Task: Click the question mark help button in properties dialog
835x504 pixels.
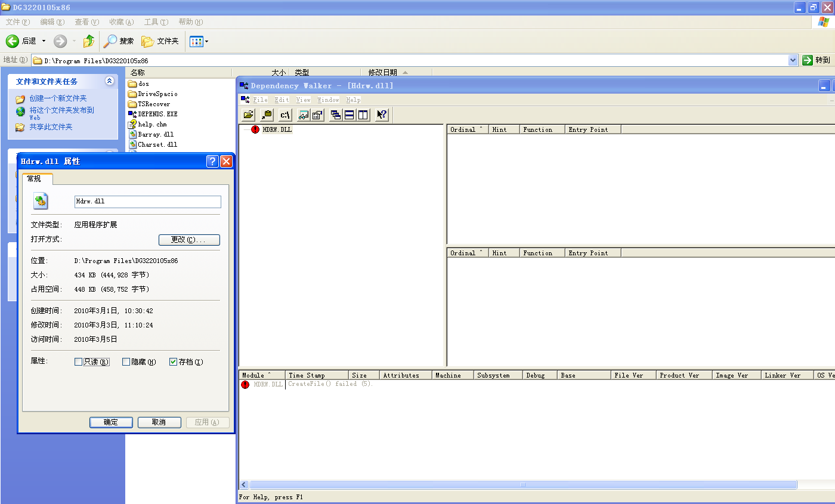Action: (212, 161)
